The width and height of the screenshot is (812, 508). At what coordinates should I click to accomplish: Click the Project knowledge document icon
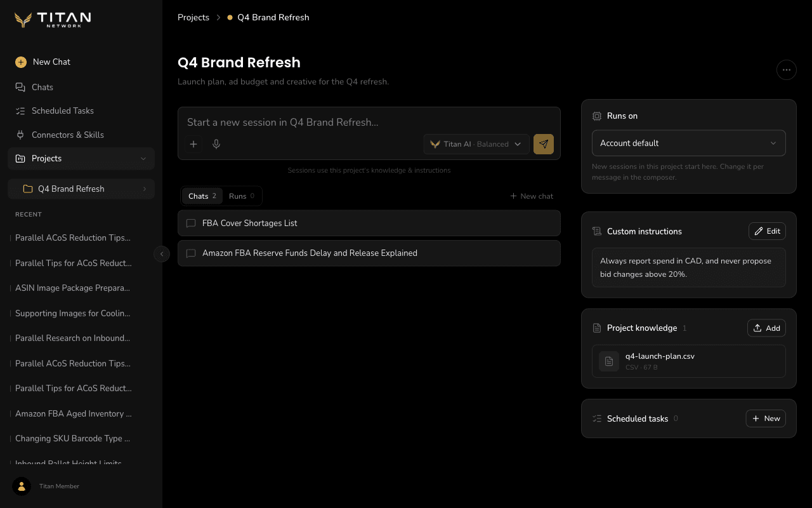click(x=596, y=328)
